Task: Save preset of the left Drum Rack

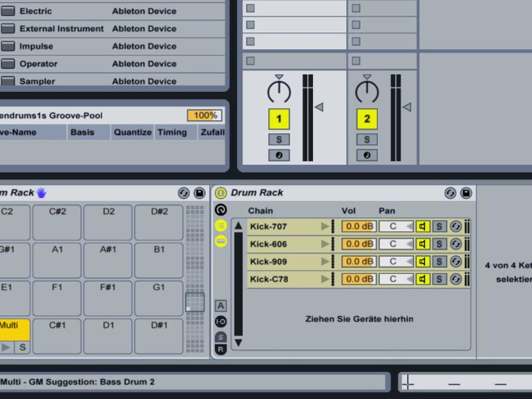Action: 200,193
